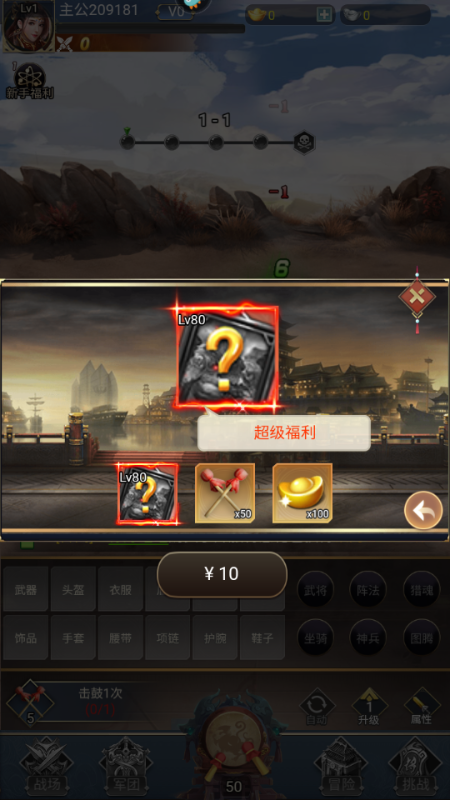Image resolution: width=450 pixels, height=800 pixels.
Task: Select the small Lv80 mystery card
Action: 148,494
